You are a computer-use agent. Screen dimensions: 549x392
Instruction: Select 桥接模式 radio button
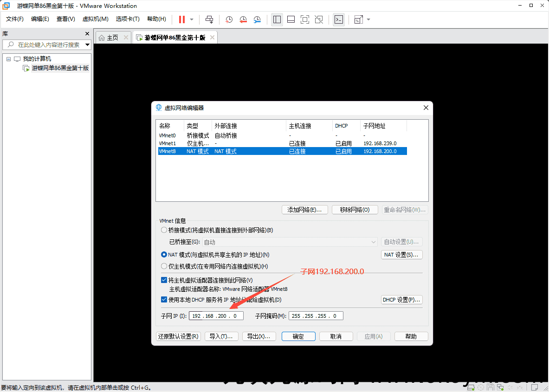tap(164, 230)
